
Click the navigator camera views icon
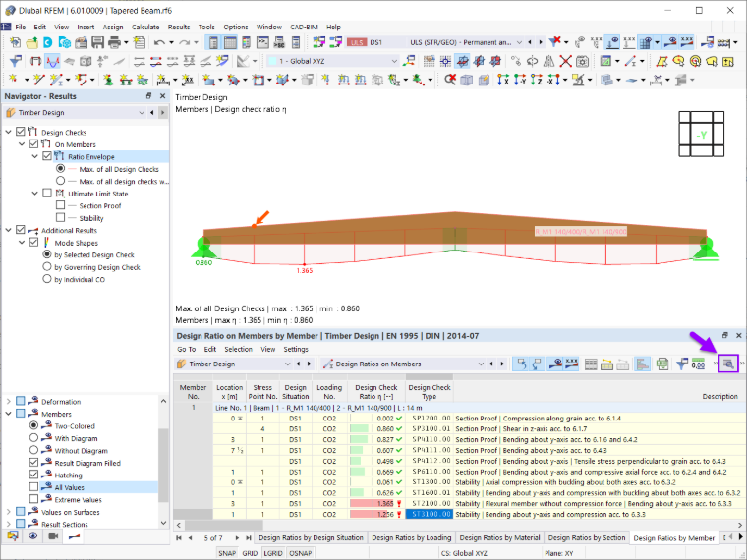[53, 536]
